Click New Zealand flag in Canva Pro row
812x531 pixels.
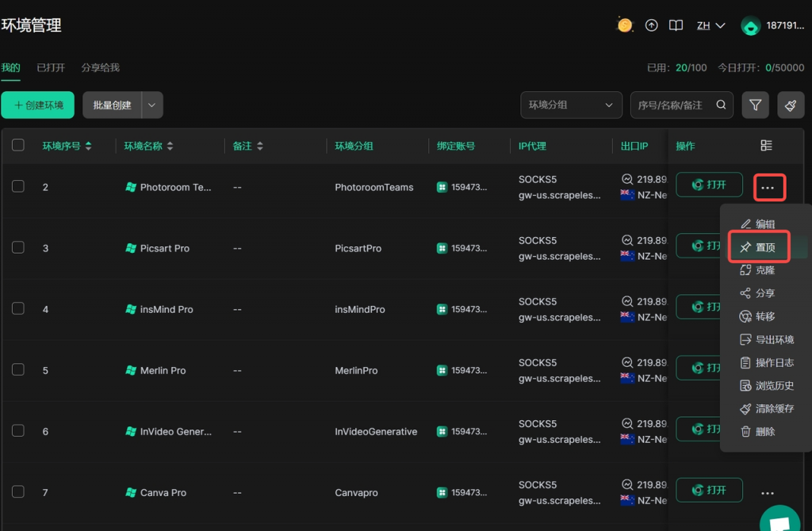coord(628,500)
